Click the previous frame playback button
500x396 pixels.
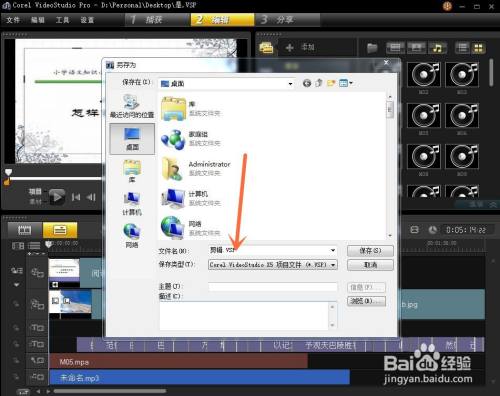coord(91,197)
